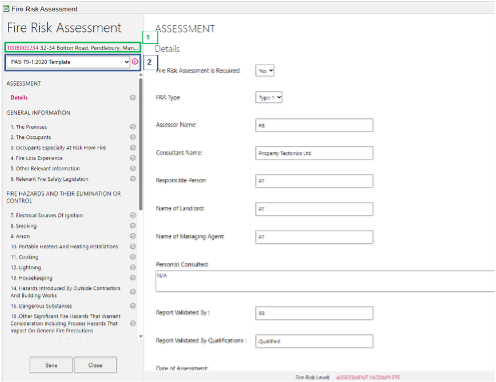Screen dimensions: 496x382
Task: Click the sidebar scroll down arrow
Action: (141, 336)
